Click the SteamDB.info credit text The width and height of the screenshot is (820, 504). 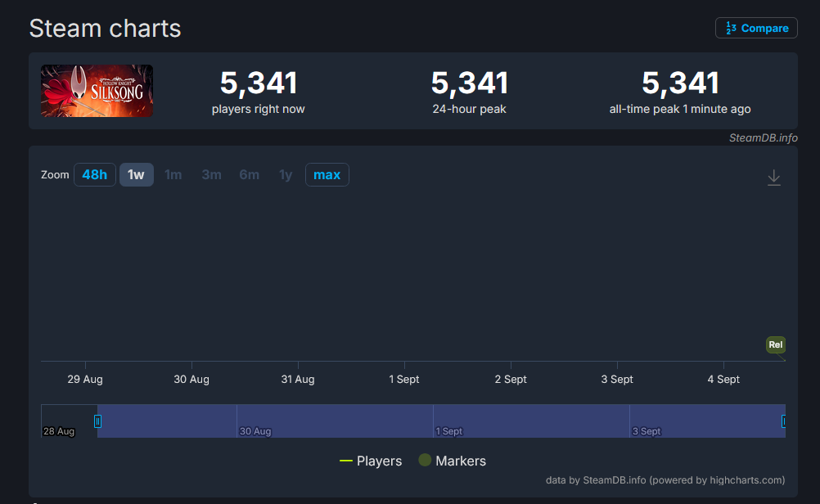point(763,137)
